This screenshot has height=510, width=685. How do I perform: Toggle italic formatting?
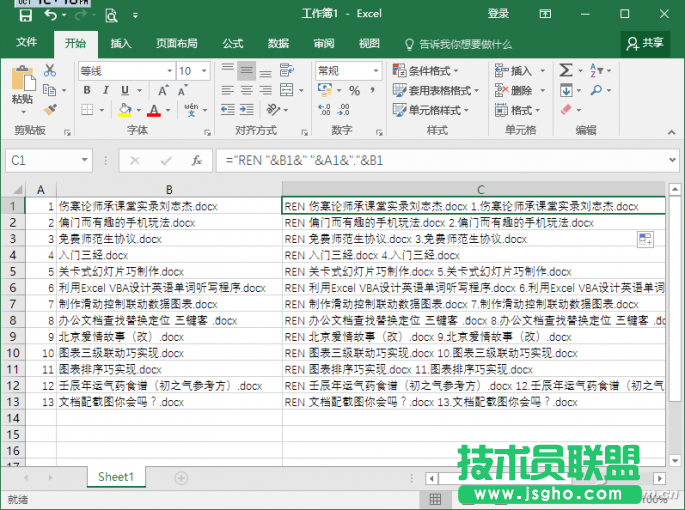click(105, 91)
